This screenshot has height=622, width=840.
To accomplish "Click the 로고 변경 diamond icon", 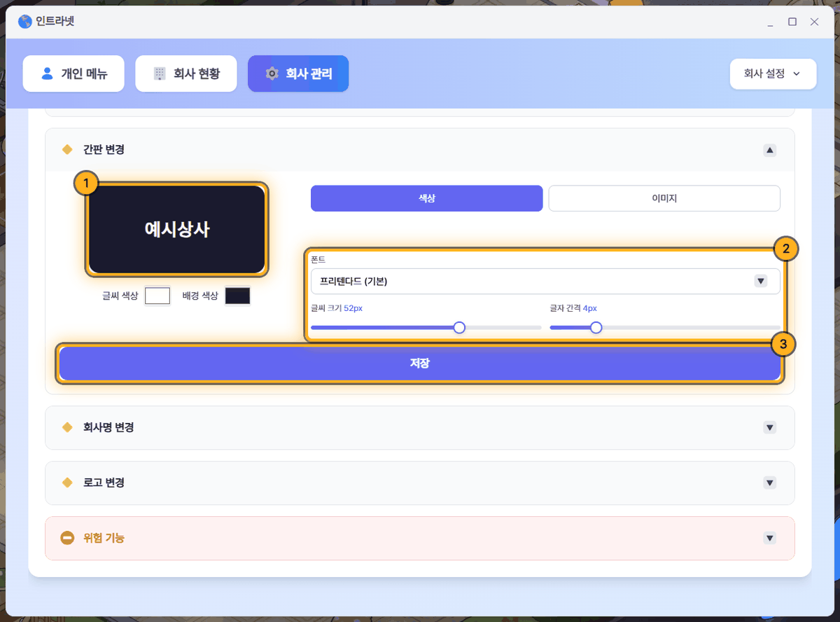I will click(67, 483).
